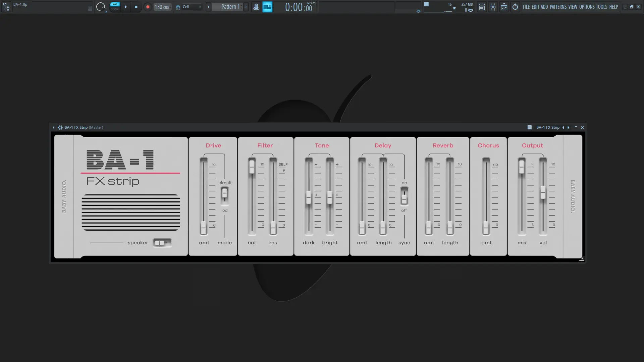This screenshot has width=644, height=362.
Task: Switch to SONG mode
Action: point(115,9)
